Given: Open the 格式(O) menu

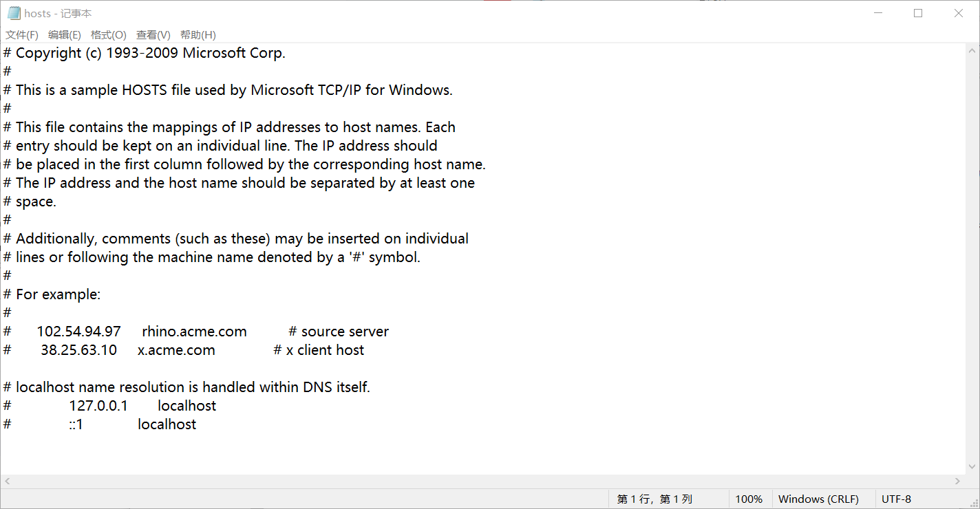Looking at the screenshot, I should [109, 35].
